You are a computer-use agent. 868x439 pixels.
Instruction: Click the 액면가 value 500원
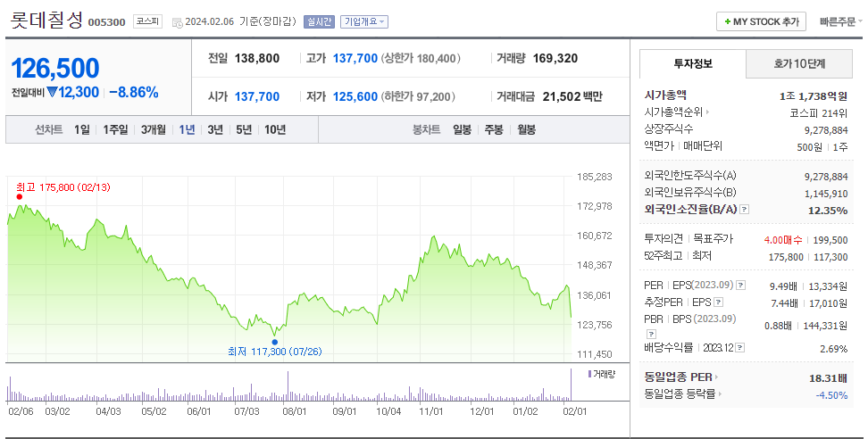click(x=809, y=147)
